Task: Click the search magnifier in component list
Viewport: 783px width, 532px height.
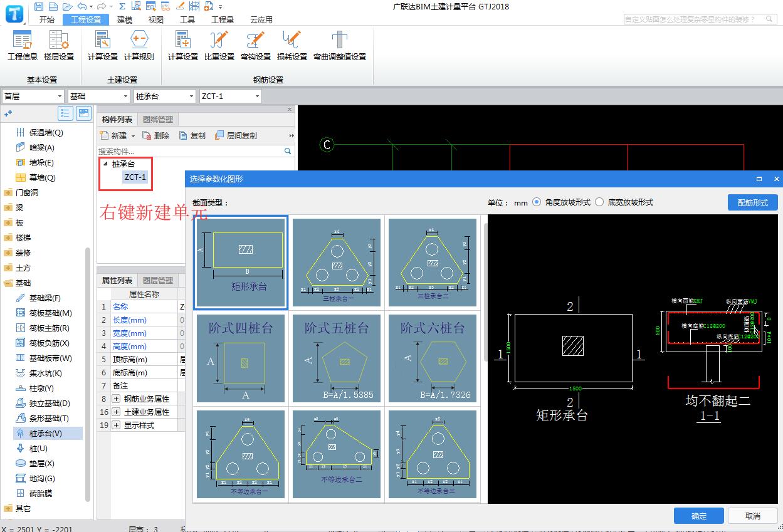Action: (288, 151)
